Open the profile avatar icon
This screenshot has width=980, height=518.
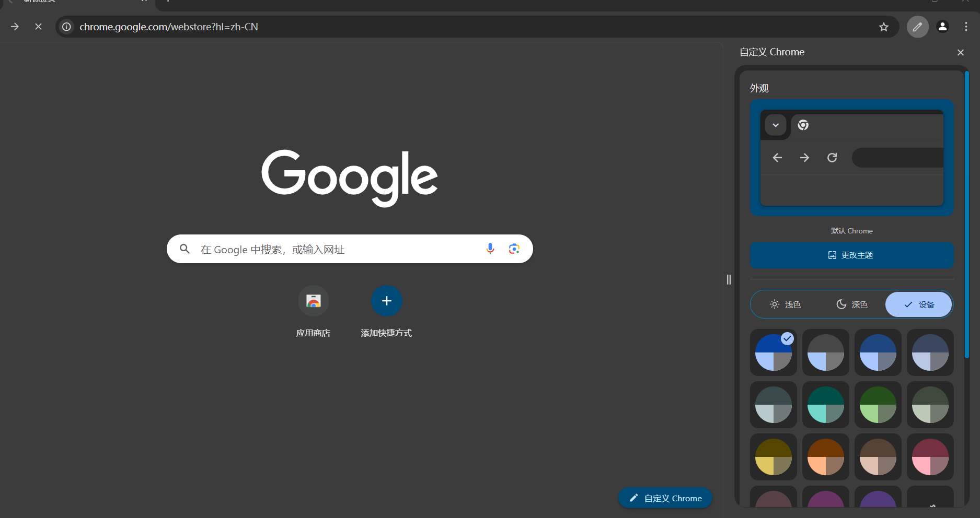942,27
